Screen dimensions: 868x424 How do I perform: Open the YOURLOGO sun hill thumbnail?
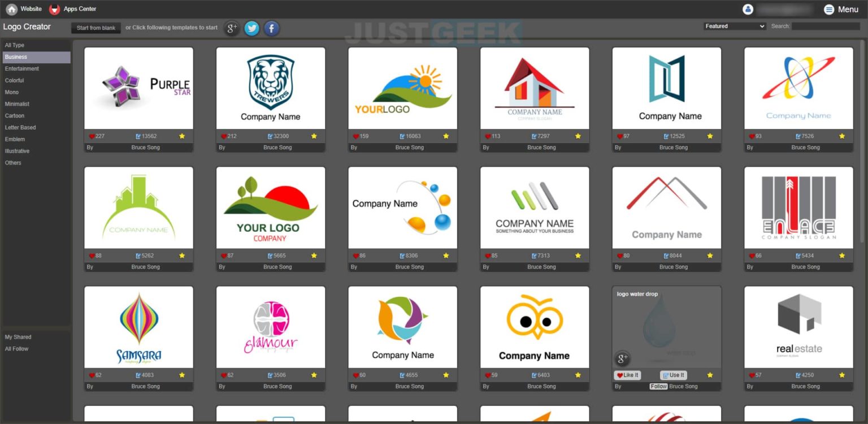tap(403, 88)
